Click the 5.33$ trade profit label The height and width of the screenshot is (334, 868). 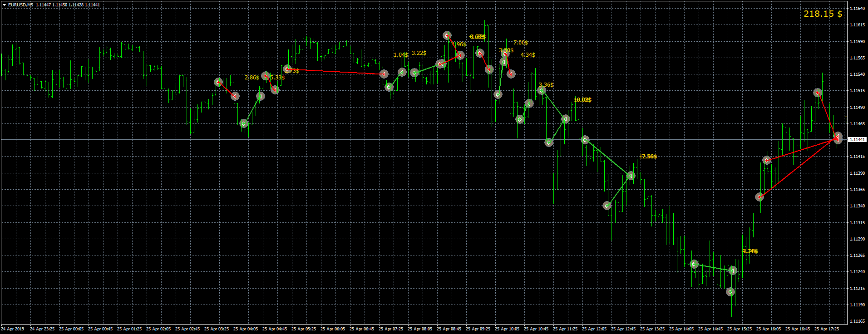click(277, 78)
